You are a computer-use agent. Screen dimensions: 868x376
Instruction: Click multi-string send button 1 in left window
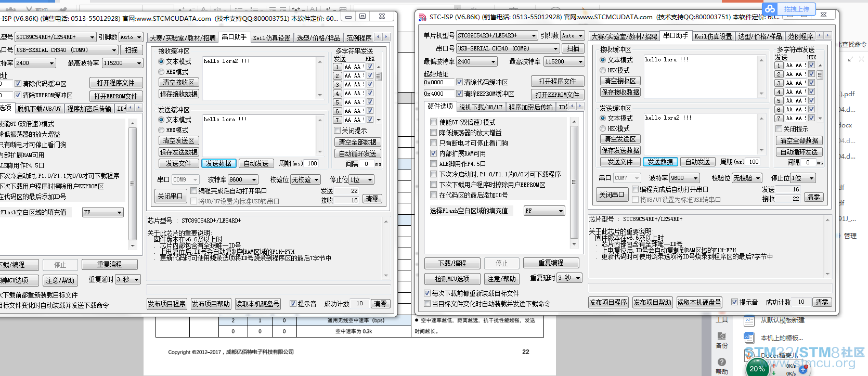337,67
